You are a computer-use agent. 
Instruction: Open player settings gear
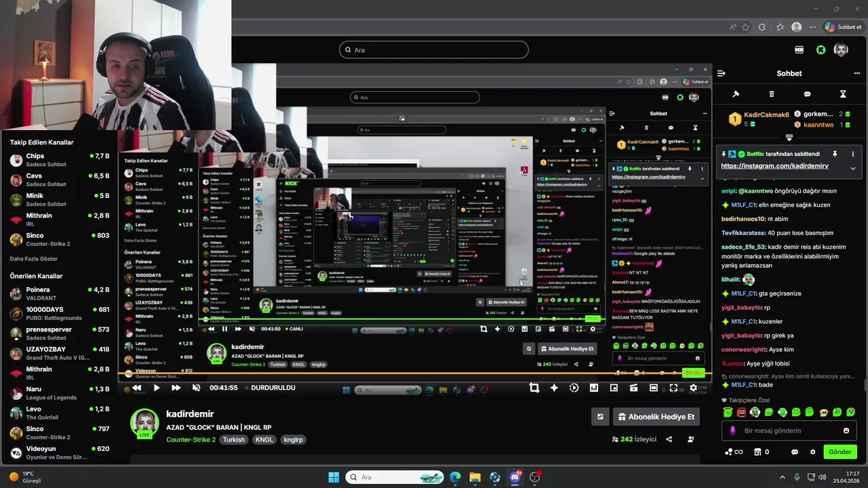click(693, 388)
